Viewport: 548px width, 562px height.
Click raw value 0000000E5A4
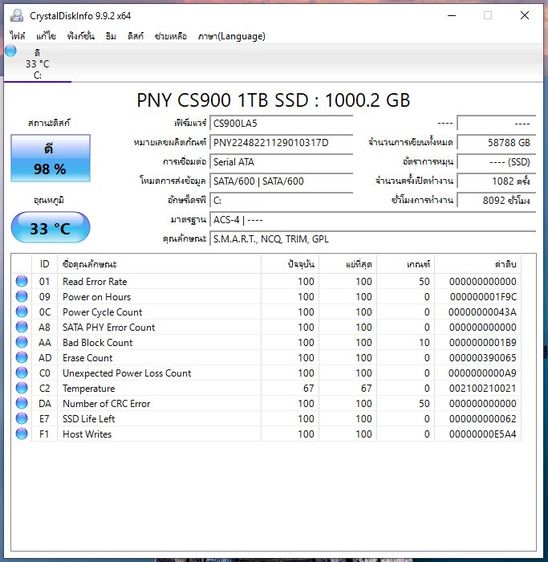(x=483, y=434)
